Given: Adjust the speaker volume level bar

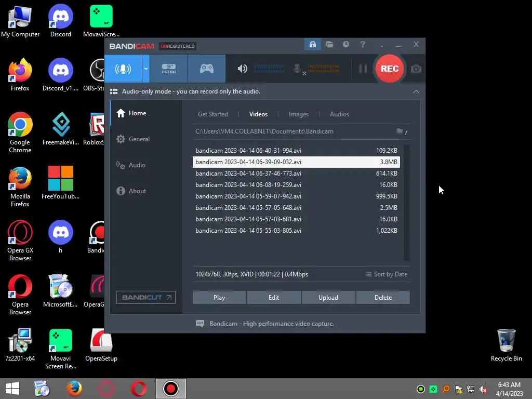Looking at the screenshot, I should click(269, 69).
